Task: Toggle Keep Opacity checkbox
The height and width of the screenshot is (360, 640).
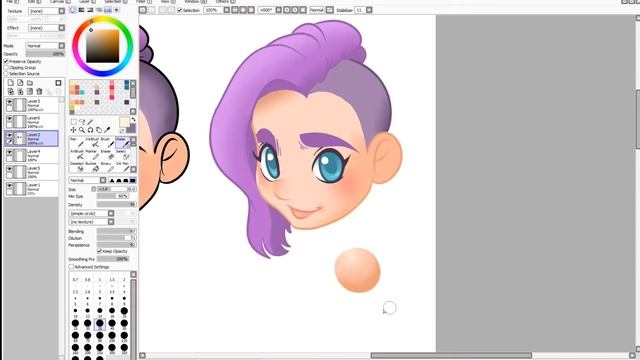Action: 99,251
